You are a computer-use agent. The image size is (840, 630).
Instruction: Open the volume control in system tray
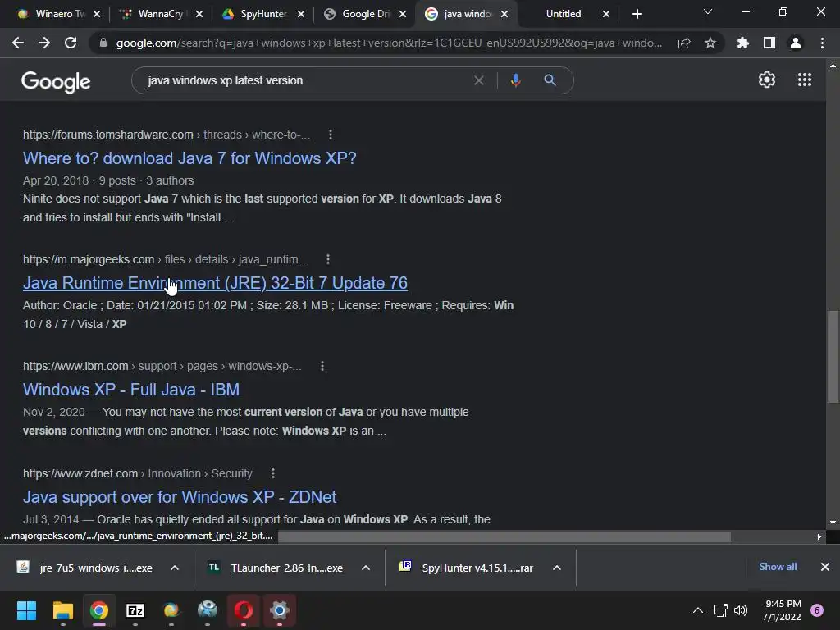pos(741,610)
